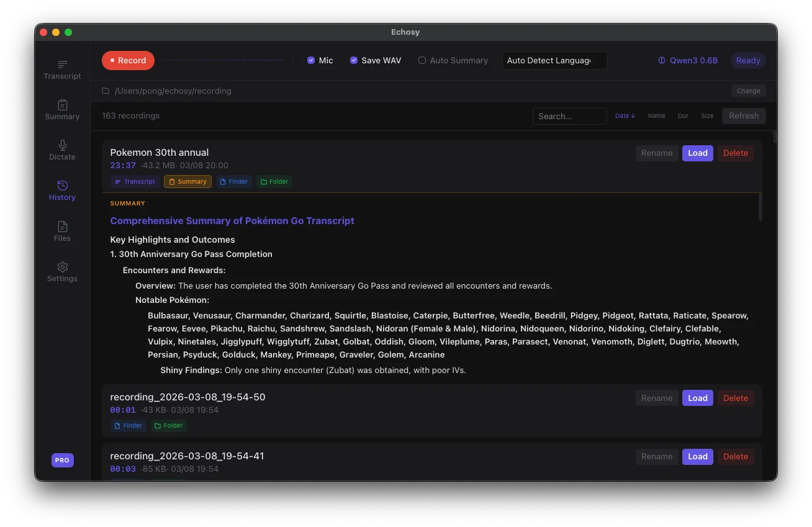812x527 pixels.
Task: Click the PRO badge in sidebar
Action: (62, 460)
